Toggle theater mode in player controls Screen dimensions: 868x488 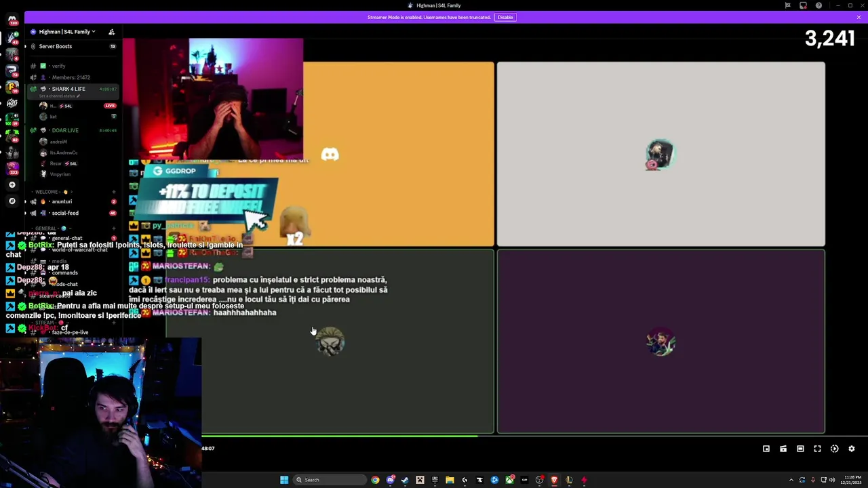coord(800,449)
